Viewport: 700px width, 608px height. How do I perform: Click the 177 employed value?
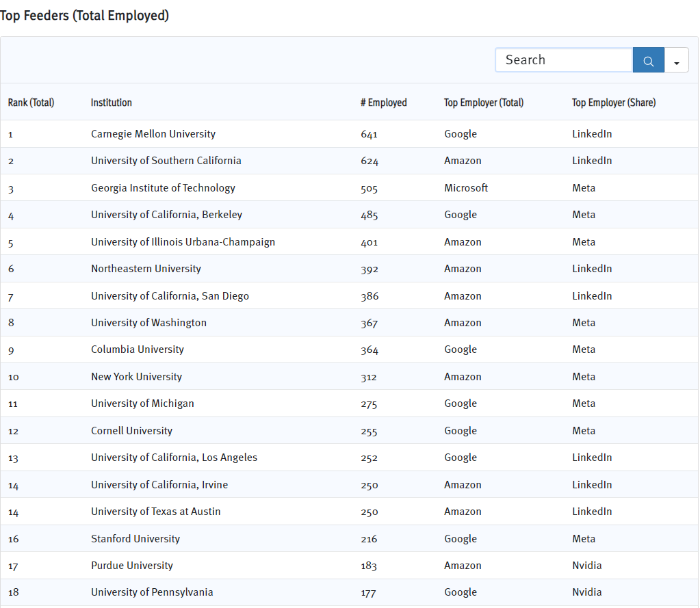pyautogui.click(x=368, y=593)
